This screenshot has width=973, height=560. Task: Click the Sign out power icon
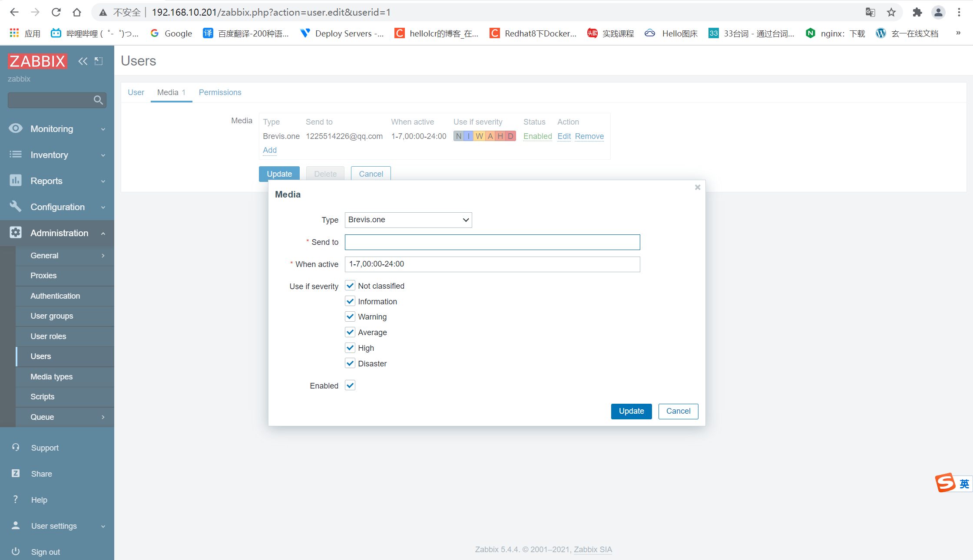pyautogui.click(x=16, y=552)
